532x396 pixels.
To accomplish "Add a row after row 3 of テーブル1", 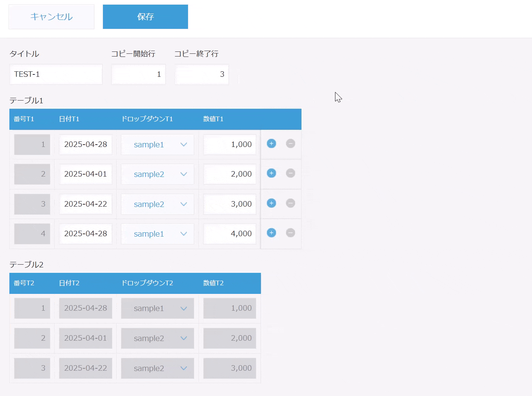I will click(271, 203).
